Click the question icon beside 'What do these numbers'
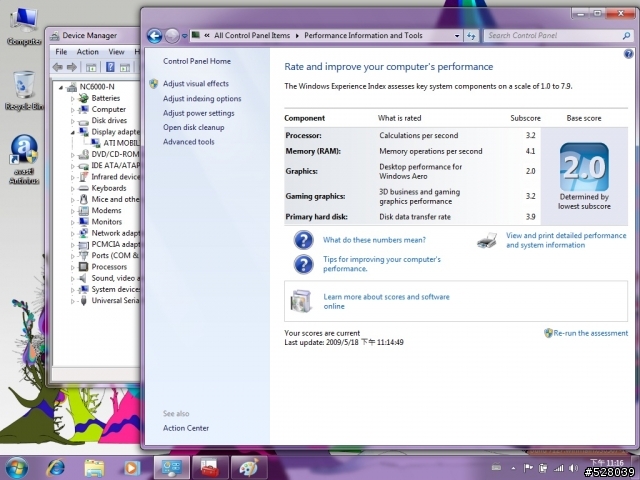The image size is (640, 480). click(304, 240)
